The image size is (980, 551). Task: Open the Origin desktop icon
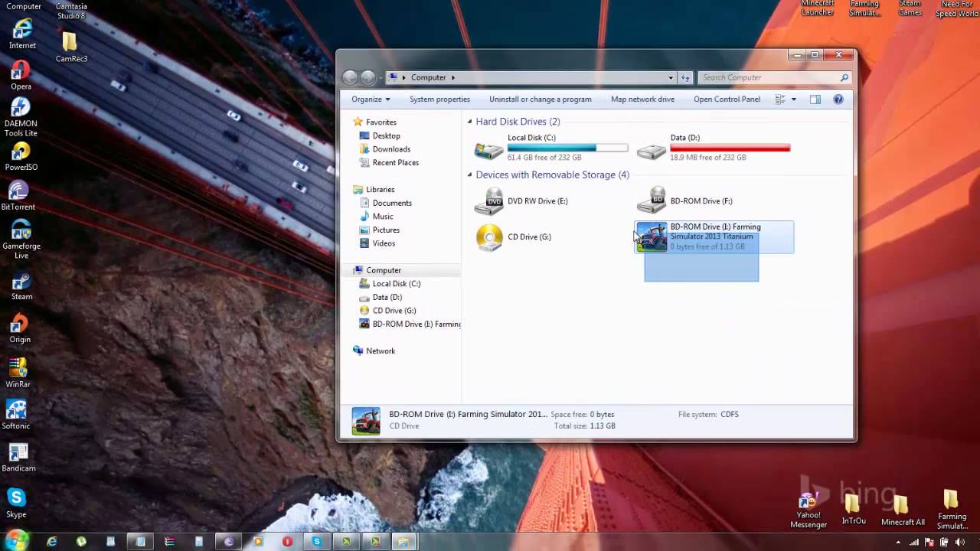(20, 328)
